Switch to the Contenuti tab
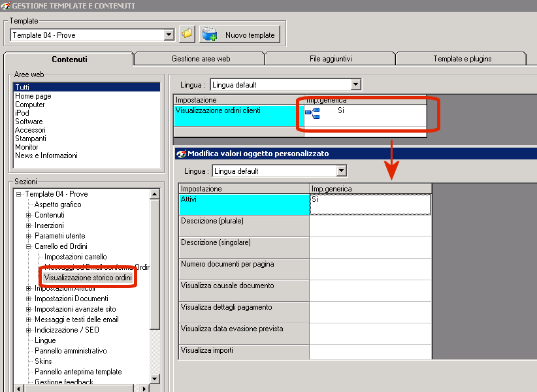The image size is (537, 392). [x=69, y=59]
